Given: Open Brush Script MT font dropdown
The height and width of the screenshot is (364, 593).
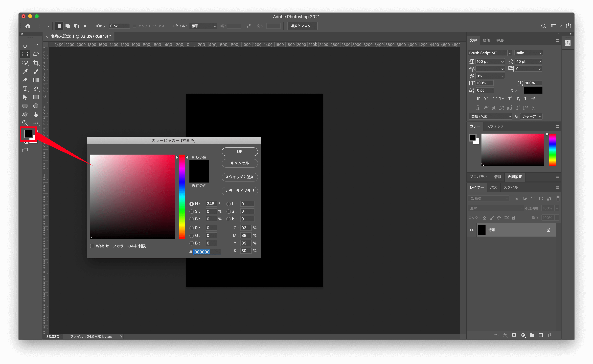Looking at the screenshot, I should (510, 53).
